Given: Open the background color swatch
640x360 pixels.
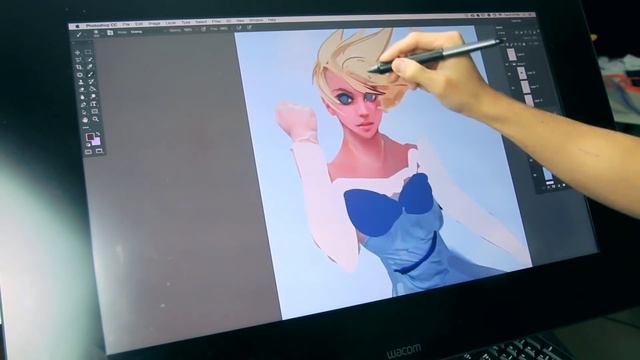Looking at the screenshot, I should pyautogui.click(x=97, y=142).
